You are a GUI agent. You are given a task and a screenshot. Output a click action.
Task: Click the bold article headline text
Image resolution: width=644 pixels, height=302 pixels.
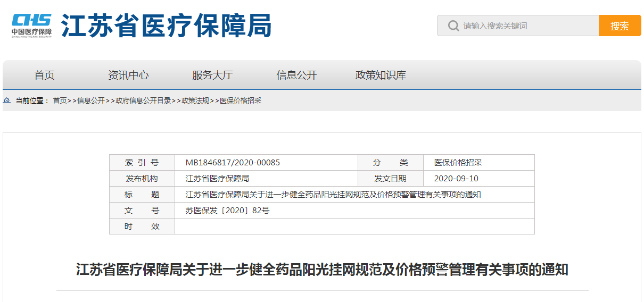coord(322,270)
